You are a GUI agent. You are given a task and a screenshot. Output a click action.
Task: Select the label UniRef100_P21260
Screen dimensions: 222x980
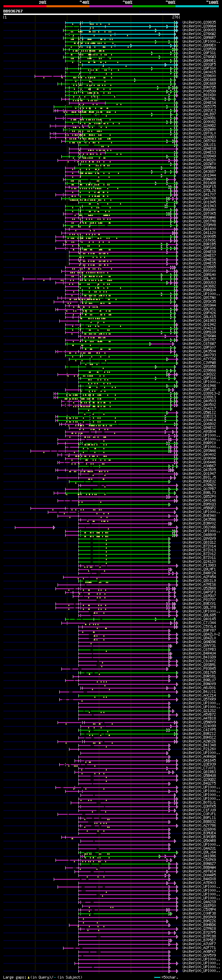[199, 749]
